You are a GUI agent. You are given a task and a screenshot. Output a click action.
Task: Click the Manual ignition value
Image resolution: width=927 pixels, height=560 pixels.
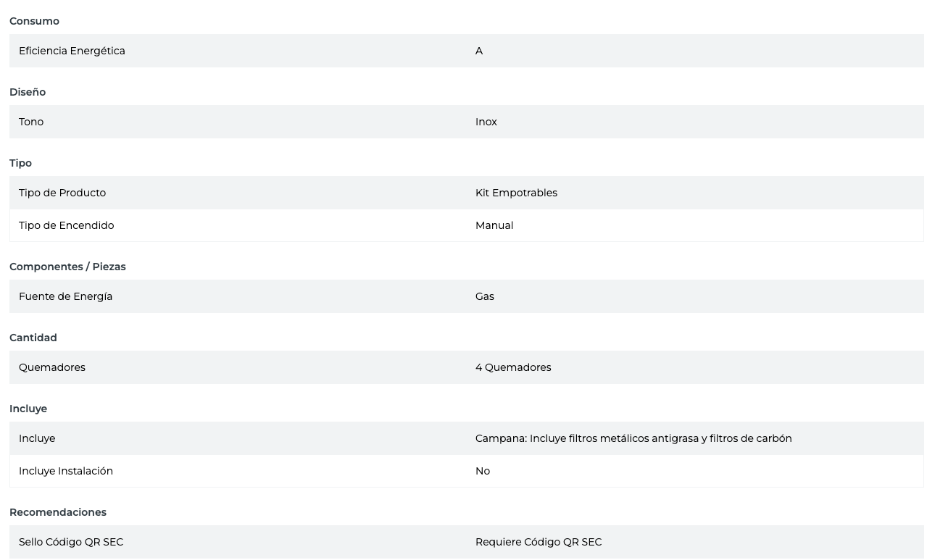494,225
